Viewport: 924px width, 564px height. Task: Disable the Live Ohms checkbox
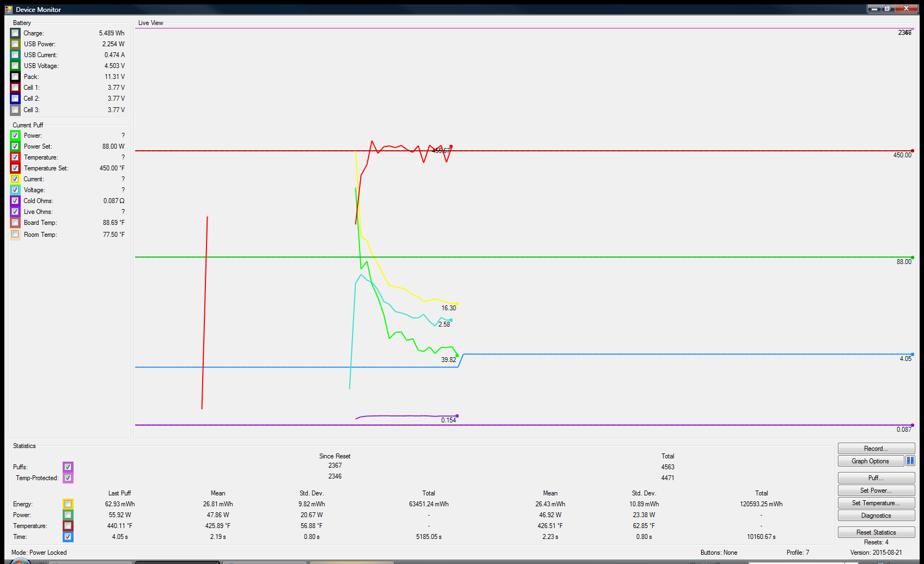(15, 212)
